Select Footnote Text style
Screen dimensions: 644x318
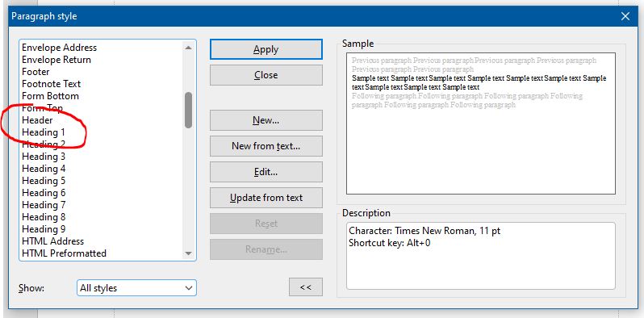[x=52, y=84]
